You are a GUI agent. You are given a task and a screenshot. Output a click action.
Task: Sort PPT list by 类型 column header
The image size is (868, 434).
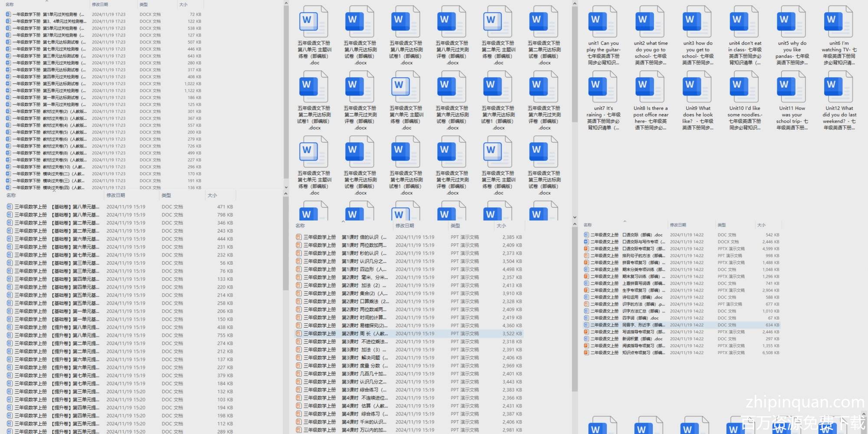455,226
